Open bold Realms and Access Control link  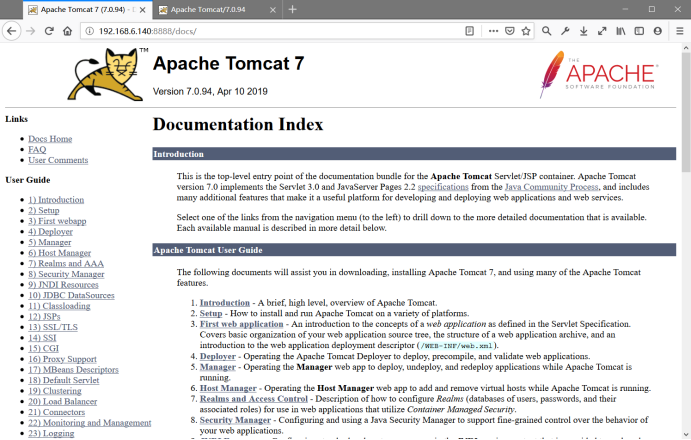(253, 399)
